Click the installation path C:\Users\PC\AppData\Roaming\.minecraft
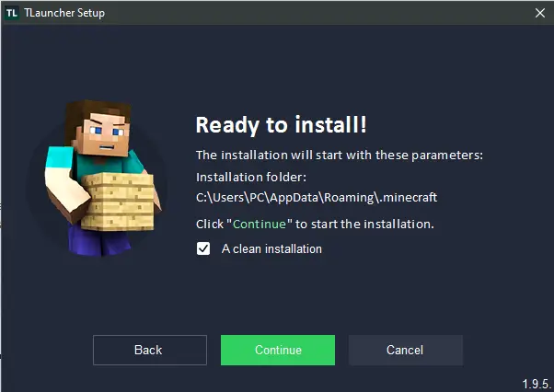 coord(317,197)
